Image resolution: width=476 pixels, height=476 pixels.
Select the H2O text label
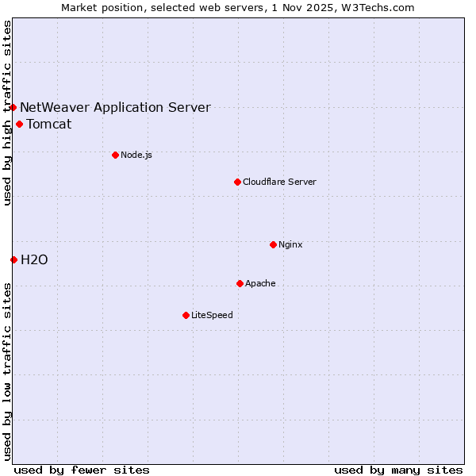point(34,259)
